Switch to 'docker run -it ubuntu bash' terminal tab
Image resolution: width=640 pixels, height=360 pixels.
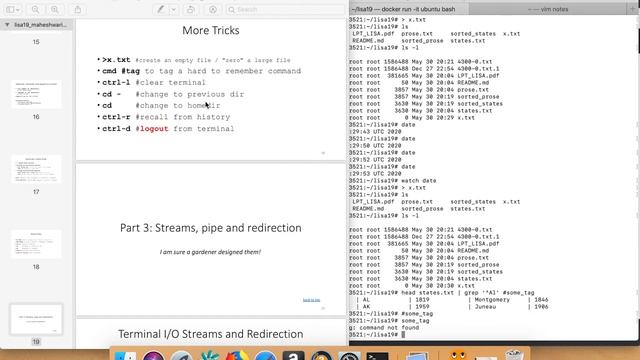coord(409,9)
